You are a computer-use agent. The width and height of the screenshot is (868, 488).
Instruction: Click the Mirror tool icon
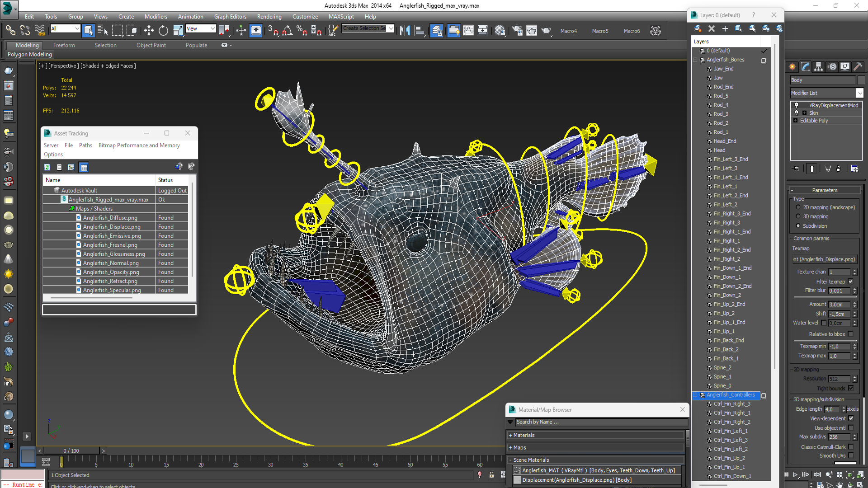pyautogui.click(x=405, y=30)
